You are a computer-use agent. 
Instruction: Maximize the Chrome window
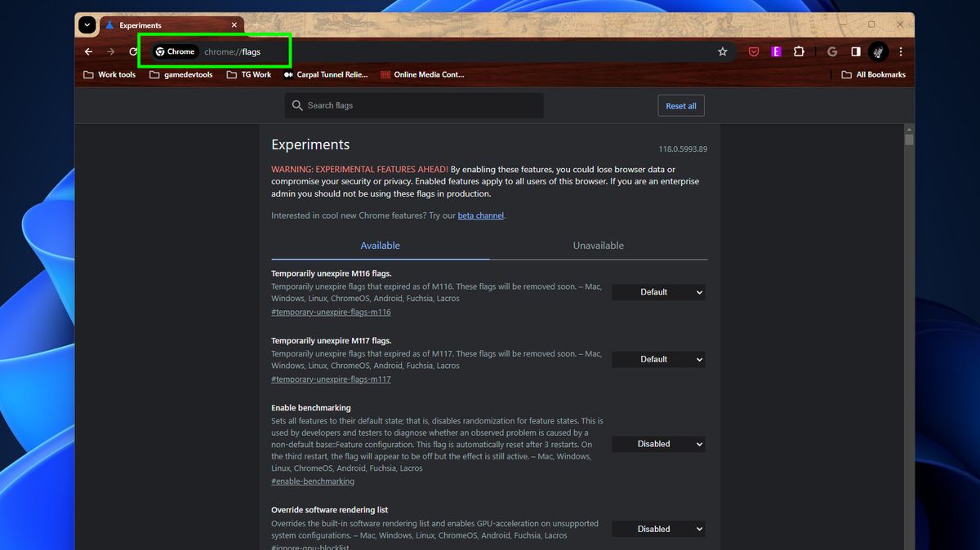(871, 24)
